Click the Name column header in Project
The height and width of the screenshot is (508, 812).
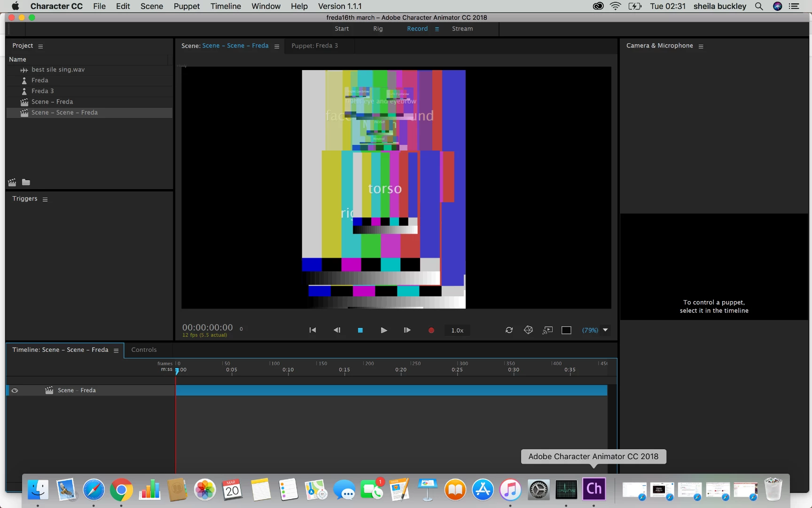click(x=17, y=59)
